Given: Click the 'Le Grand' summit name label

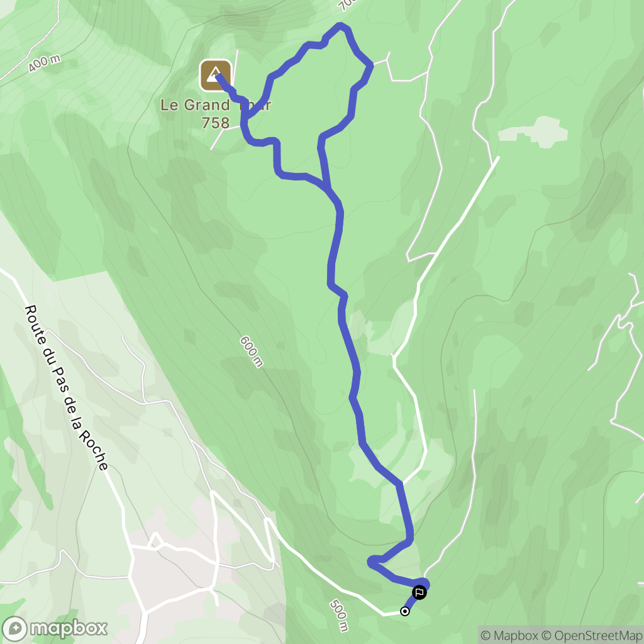Looking at the screenshot, I should [x=195, y=105].
